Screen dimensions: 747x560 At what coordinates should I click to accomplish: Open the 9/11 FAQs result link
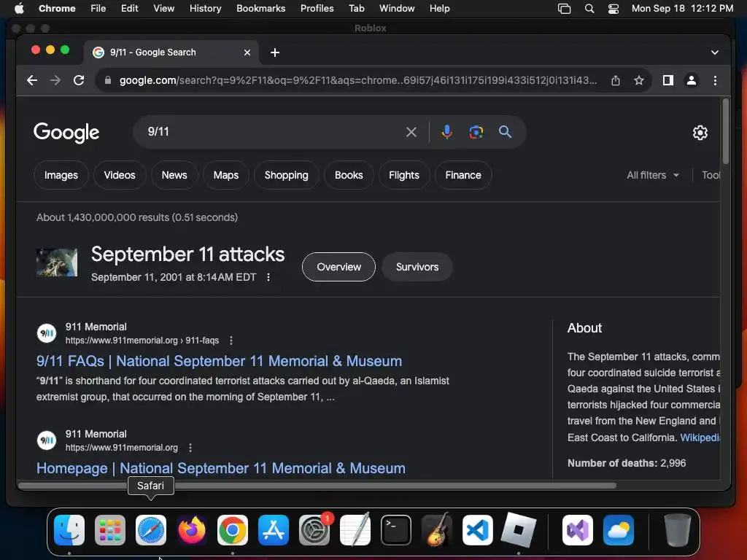(x=219, y=361)
